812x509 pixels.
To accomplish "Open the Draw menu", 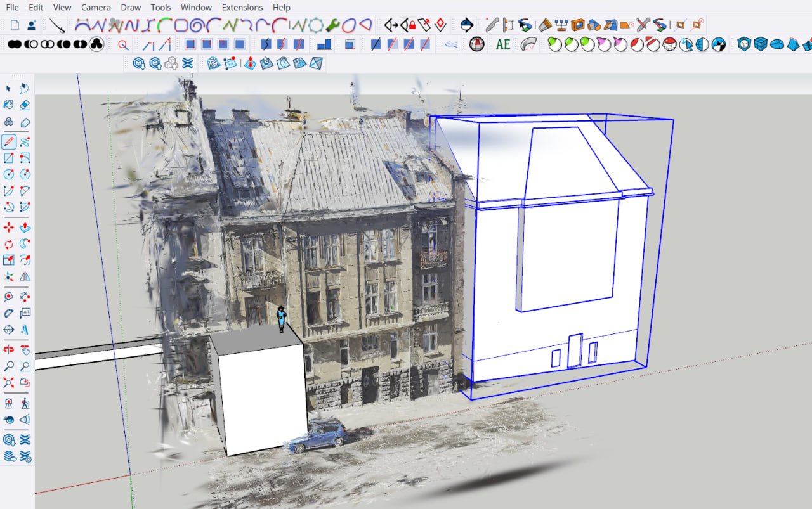I will click(x=131, y=7).
